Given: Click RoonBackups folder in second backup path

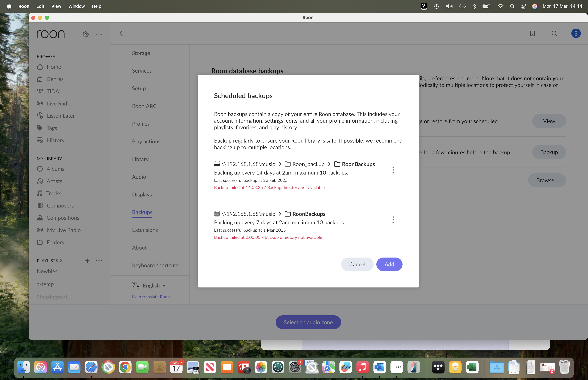Looking at the screenshot, I should [x=305, y=214].
